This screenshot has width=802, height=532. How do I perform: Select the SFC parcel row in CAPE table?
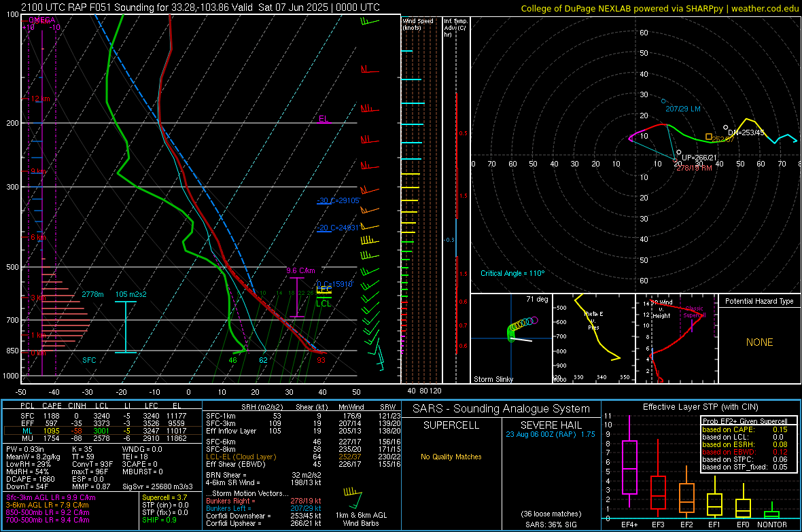[103, 416]
